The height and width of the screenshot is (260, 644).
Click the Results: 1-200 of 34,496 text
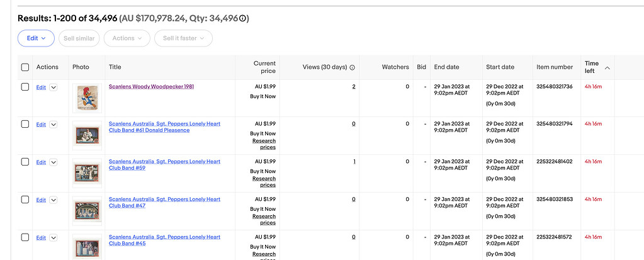[67, 18]
